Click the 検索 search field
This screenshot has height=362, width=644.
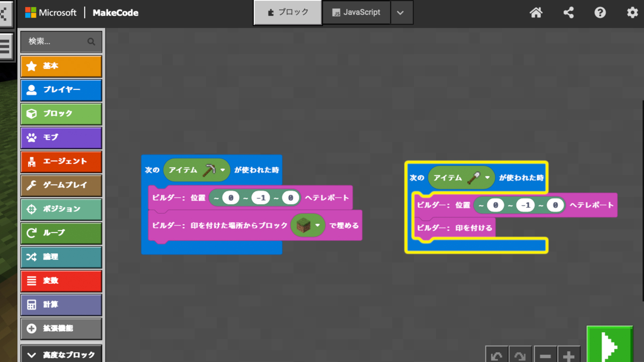coord(61,41)
